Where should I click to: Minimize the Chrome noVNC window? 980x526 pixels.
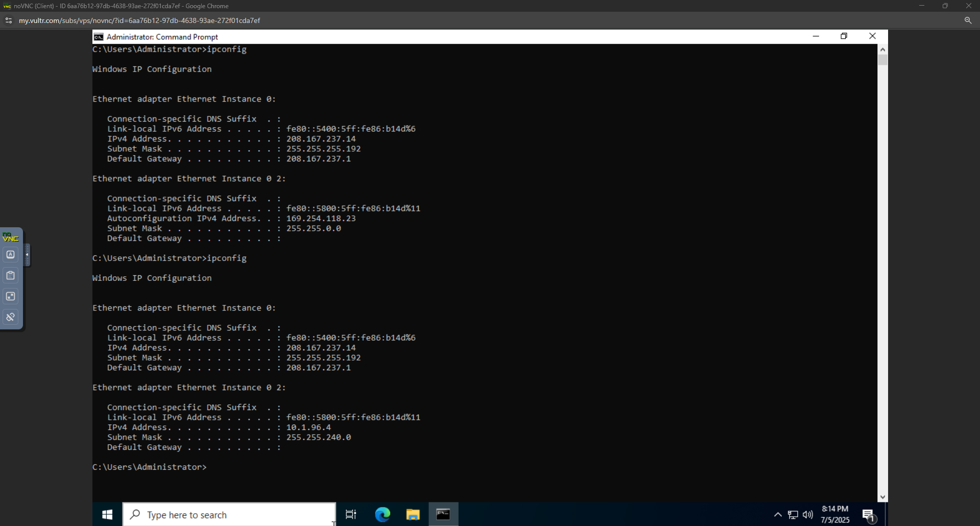922,6
